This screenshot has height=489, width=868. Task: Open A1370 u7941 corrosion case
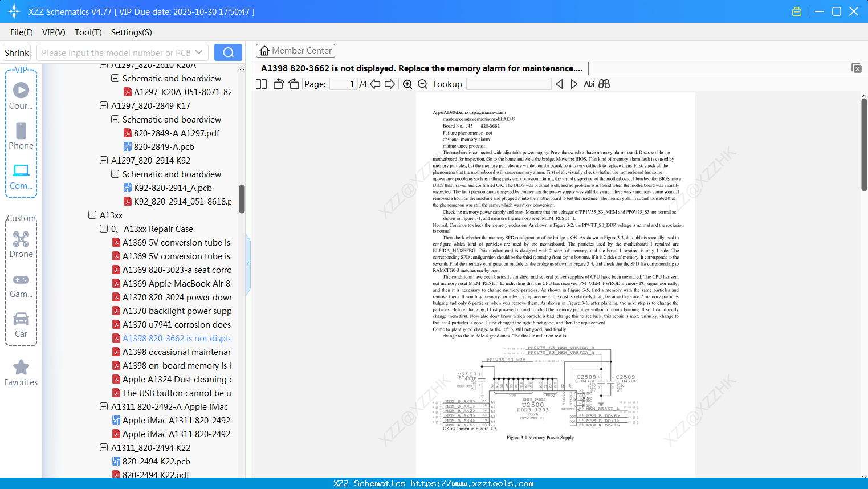tap(172, 324)
